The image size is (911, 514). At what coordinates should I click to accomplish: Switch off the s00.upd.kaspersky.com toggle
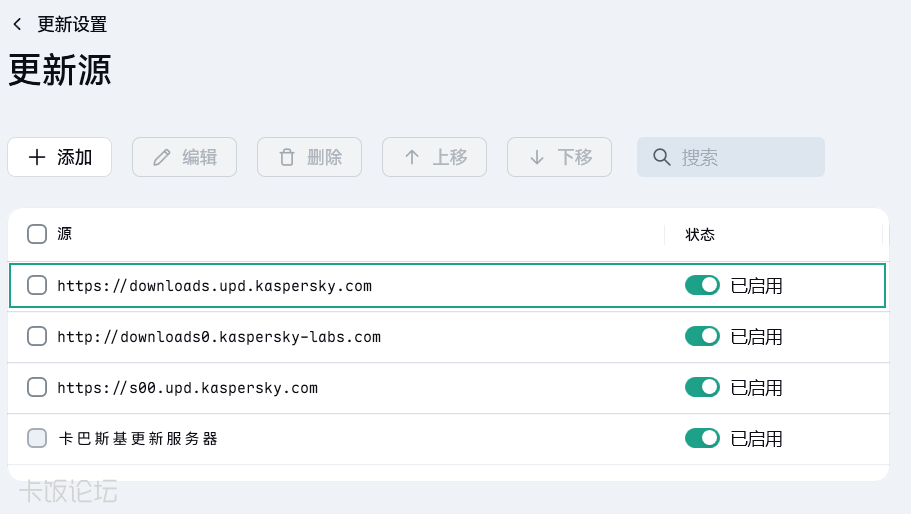point(702,387)
